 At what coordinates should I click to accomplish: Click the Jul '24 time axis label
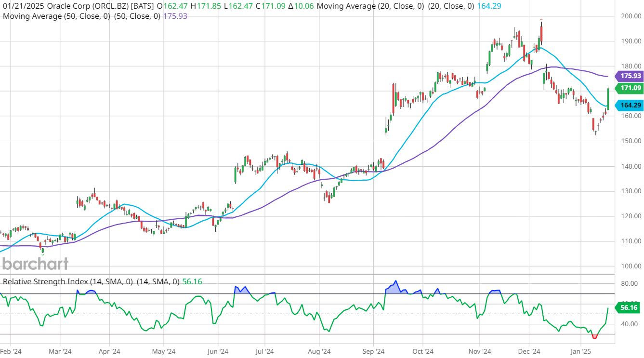click(x=264, y=352)
